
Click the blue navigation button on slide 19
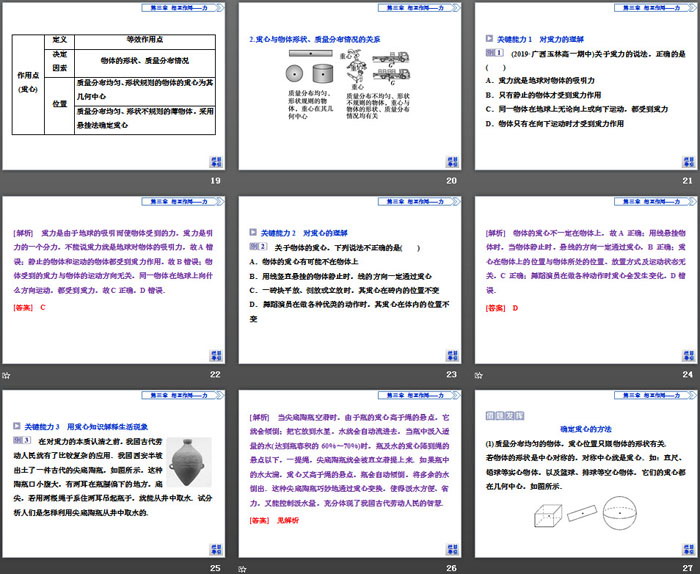216,162
